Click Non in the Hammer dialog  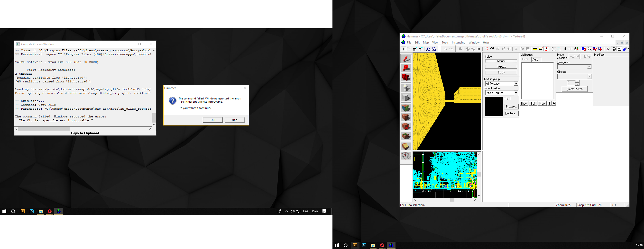click(234, 120)
